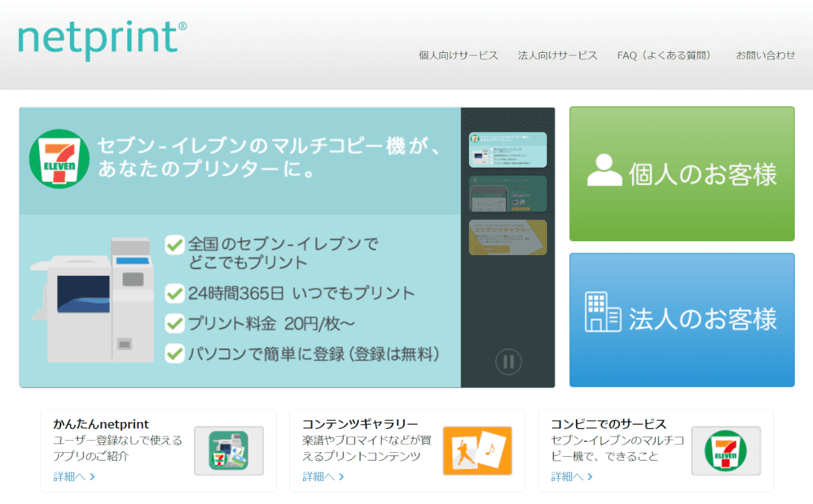The height and width of the screenshot is (504, 813).
Task: Click text パソコンで簡単に登録（登録は無料）
Action: 313,353
